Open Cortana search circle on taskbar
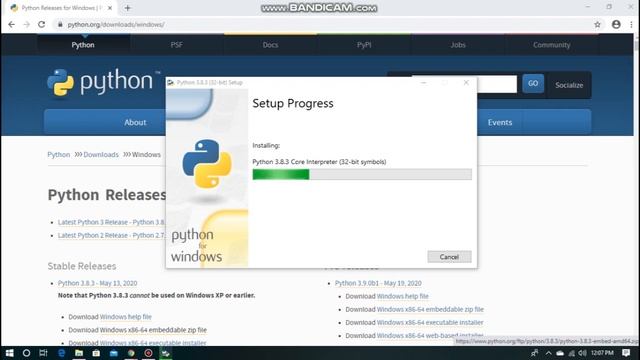The height and width of the screenshot is (360, 640). (x=26, y=353)
